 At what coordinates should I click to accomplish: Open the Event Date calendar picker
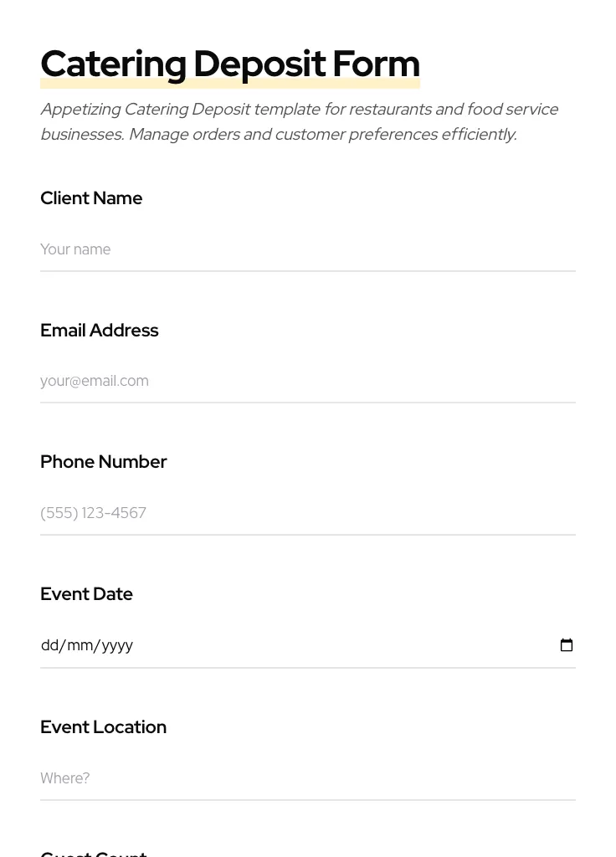[567, 645]
